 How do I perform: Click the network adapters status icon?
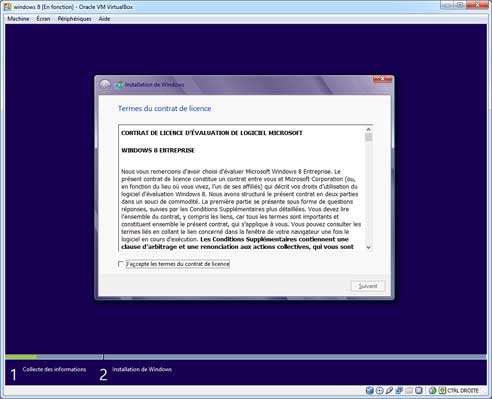tap(399, 390)
